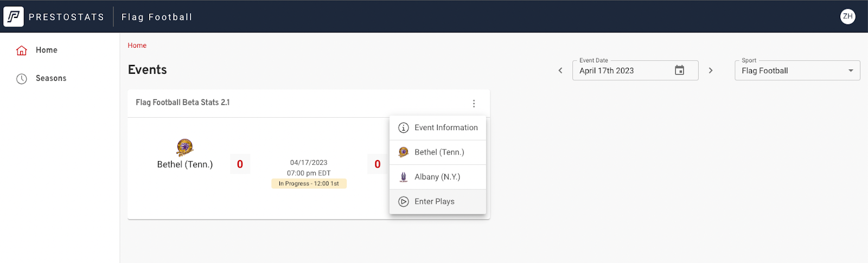Click the Flag Football Beta Stats 2.1 title
Screen dimensions: 868x263
tap(183, 102)
